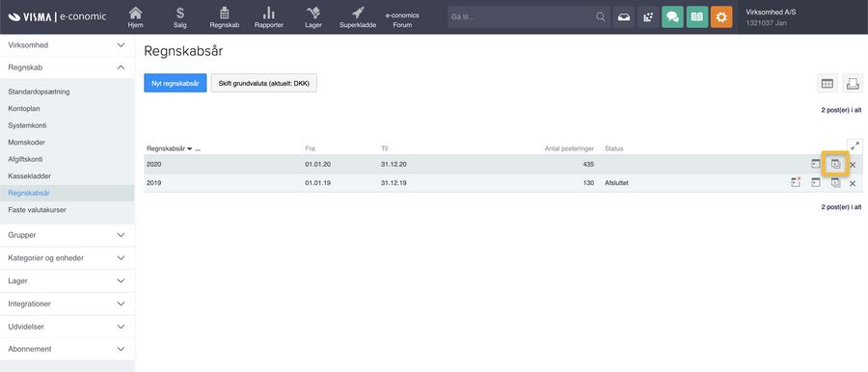Expand the Virksomhed sidebar section
This screenshot has width=868, height=372.
(67, 45)
